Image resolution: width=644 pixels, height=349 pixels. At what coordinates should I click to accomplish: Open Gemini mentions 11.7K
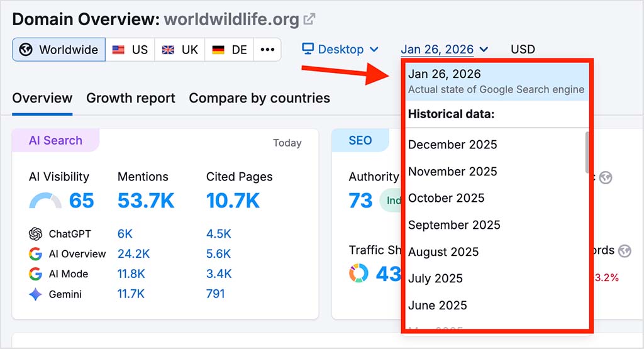point(131,294)
